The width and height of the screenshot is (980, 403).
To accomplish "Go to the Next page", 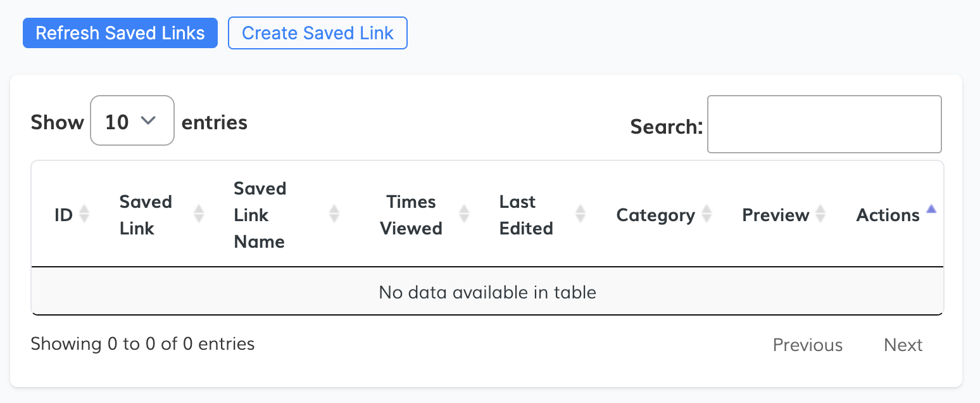I will pyautogui.click(x=903, y=345).
